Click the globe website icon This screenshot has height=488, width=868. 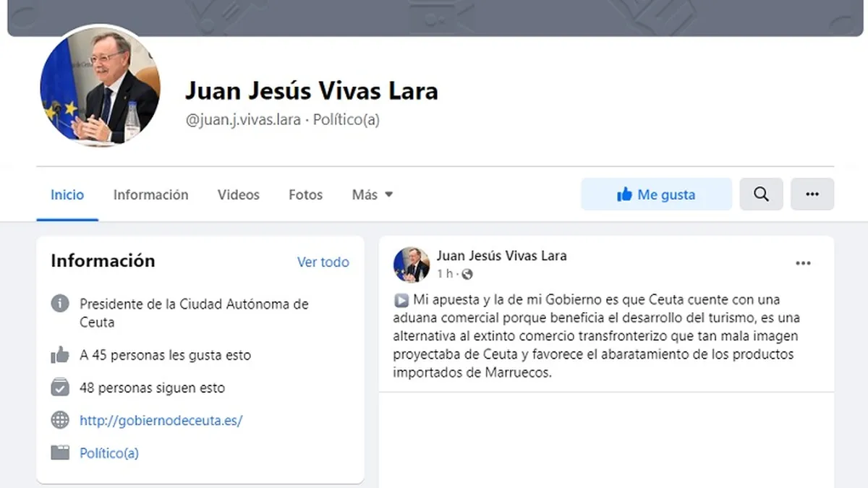[x=60, y=420]
